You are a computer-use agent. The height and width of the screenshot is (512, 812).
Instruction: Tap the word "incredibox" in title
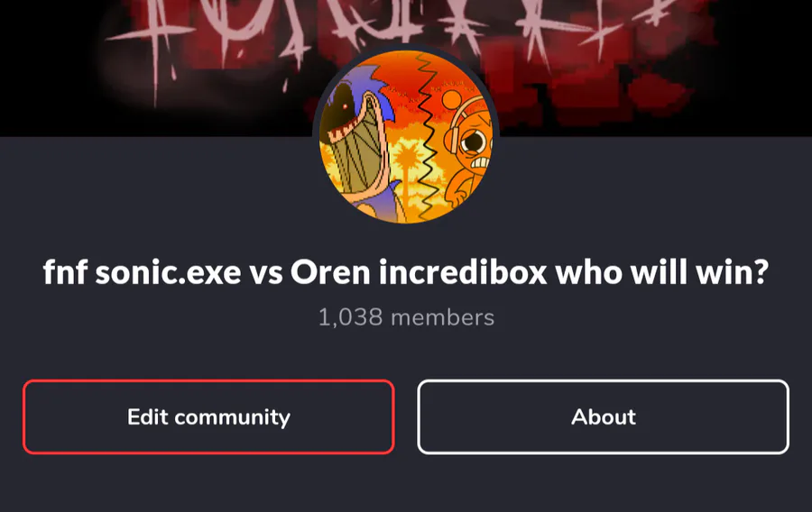pos(463,272)
